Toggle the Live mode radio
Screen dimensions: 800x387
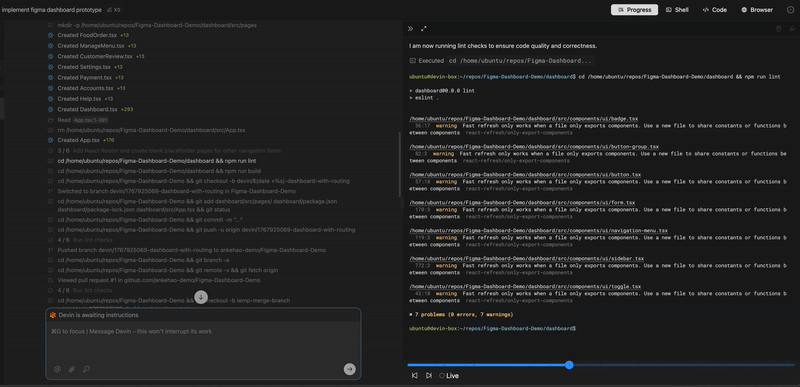(442, 376)
